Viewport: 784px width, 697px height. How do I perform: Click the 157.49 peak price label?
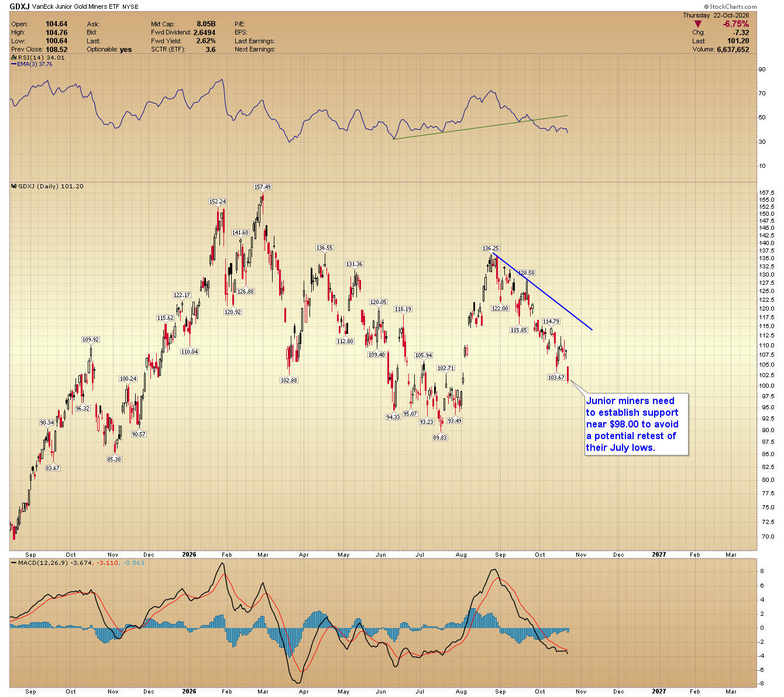point(263,187)
